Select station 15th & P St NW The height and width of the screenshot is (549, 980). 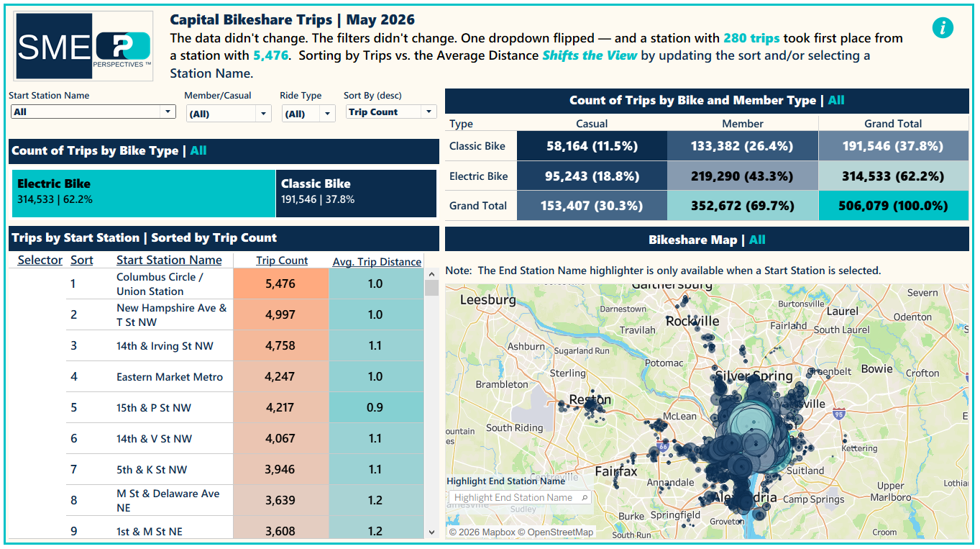click(x=154, y=408)
